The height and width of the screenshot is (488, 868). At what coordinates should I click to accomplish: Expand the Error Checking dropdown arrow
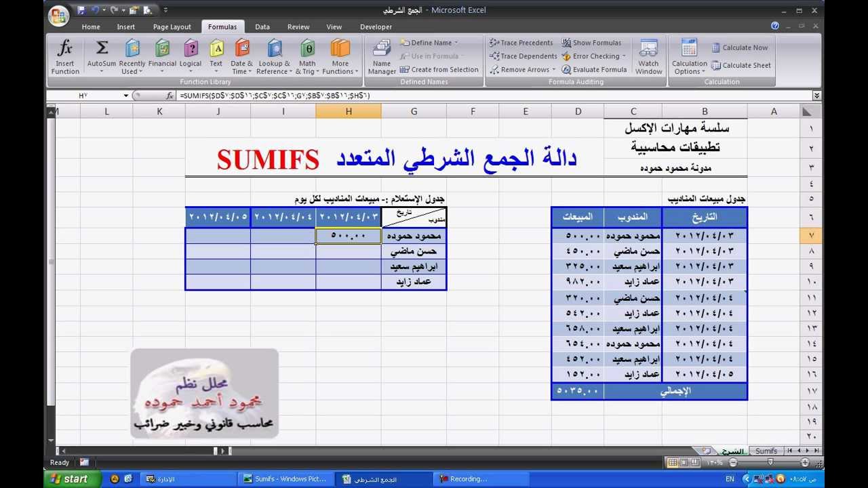[625, 56]
